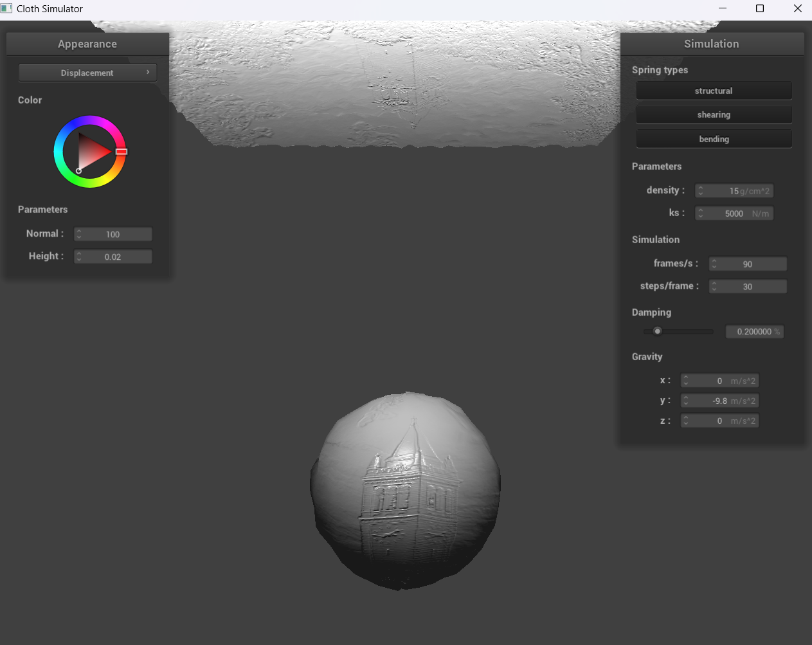Click the Appearance panel title bar
The width and height of the screenshot is (812, 645).
point(87,44)
